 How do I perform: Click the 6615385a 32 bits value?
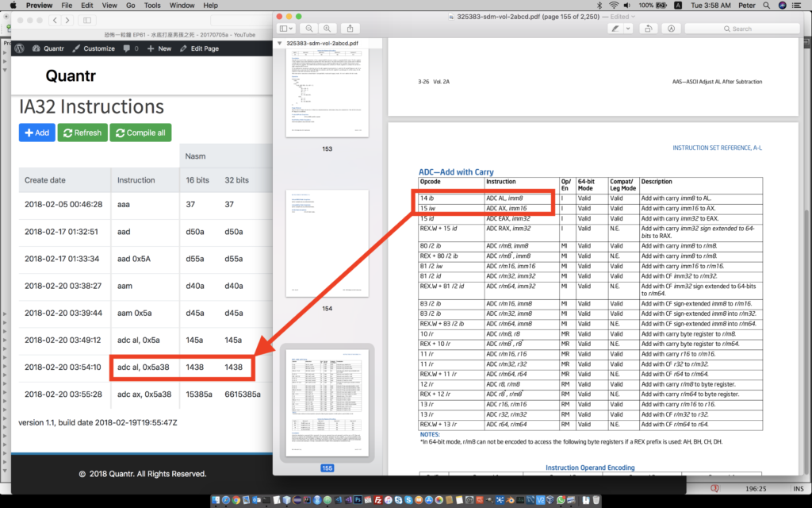tap(243, 394)
